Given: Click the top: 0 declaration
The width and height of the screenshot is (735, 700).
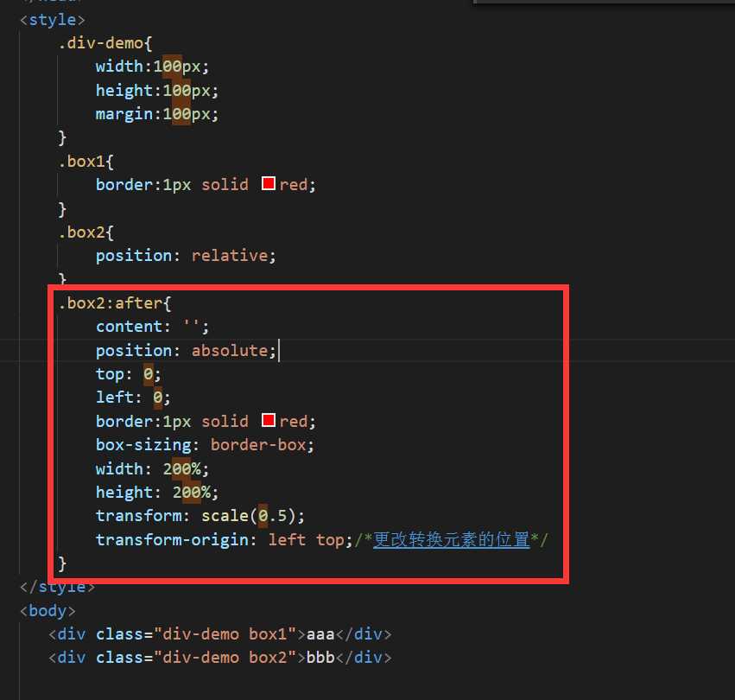Looking at the screenshot, I should [129, 374].
